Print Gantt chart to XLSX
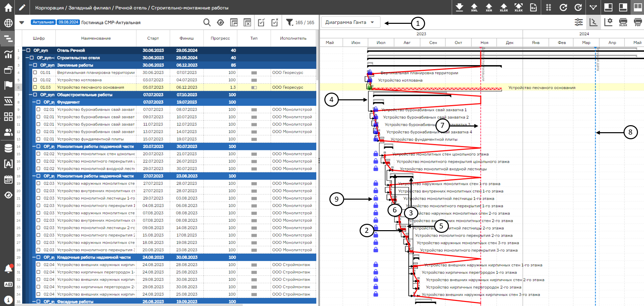This screenshot has height=306, width=644. 623,22
